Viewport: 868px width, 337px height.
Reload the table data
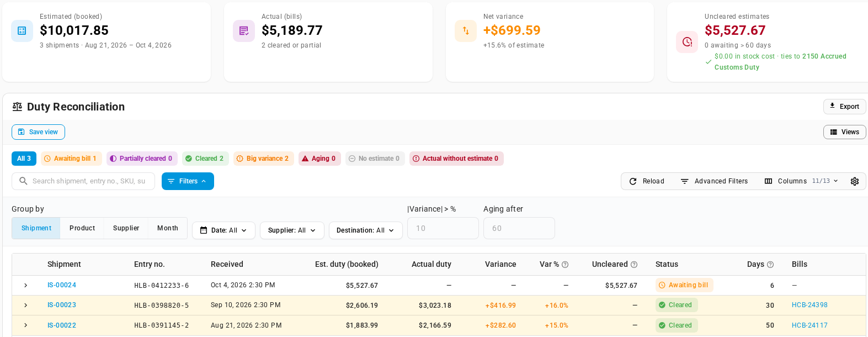coord(647,181)
